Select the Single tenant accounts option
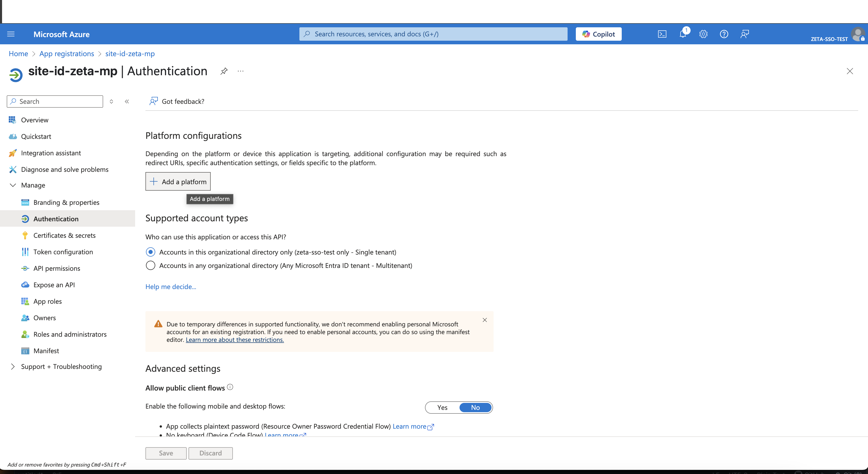The width and height of the screenshot is (868, 474). [151, 252]
